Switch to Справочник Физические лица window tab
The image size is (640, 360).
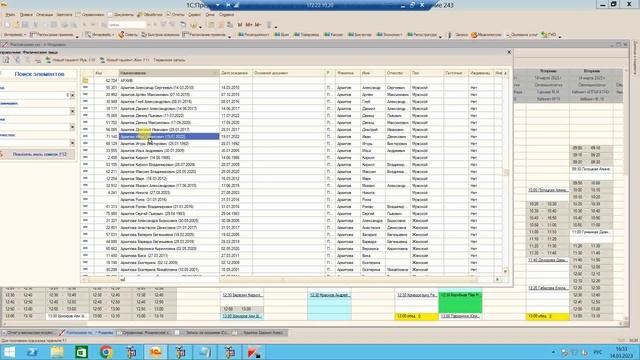(144, 333)
